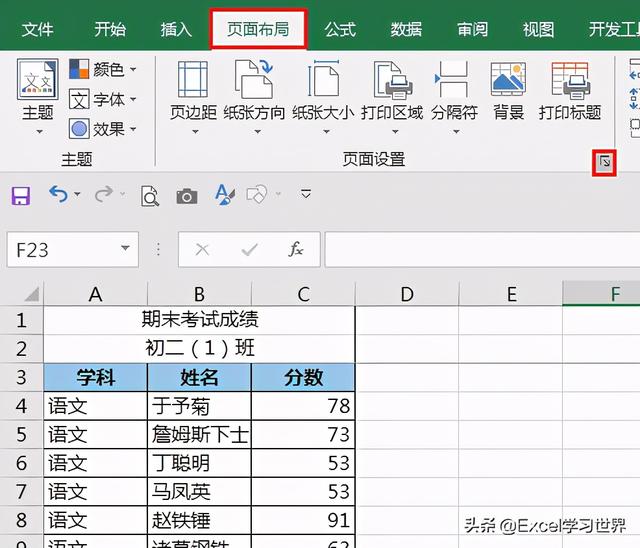Screen dimensions: 640x548
Task: Switch to the 数据 tab
Action: click(x=406, y=29)
